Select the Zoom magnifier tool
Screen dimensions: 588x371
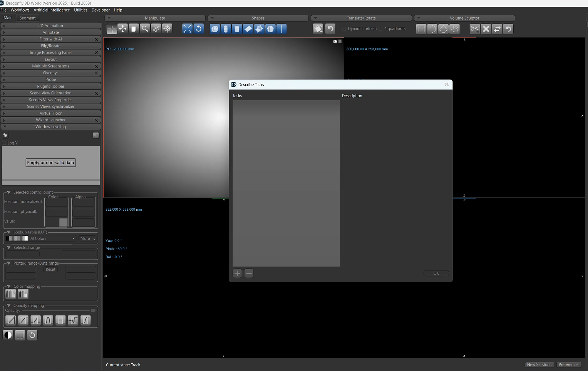(145, 29)
